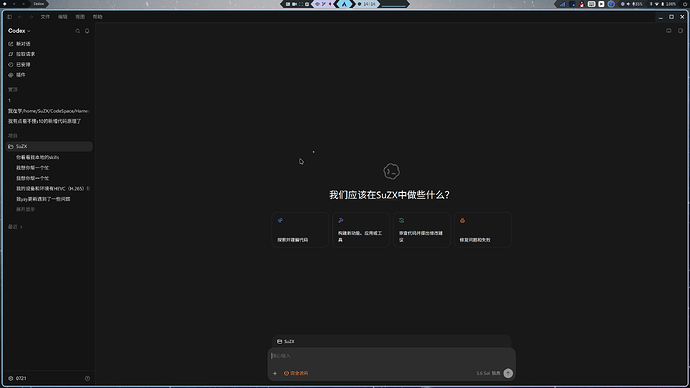Open the pull requests sidebar entry
Image resolution: width=690 pixels, height=388 pixels.
(x=22, y=54)
